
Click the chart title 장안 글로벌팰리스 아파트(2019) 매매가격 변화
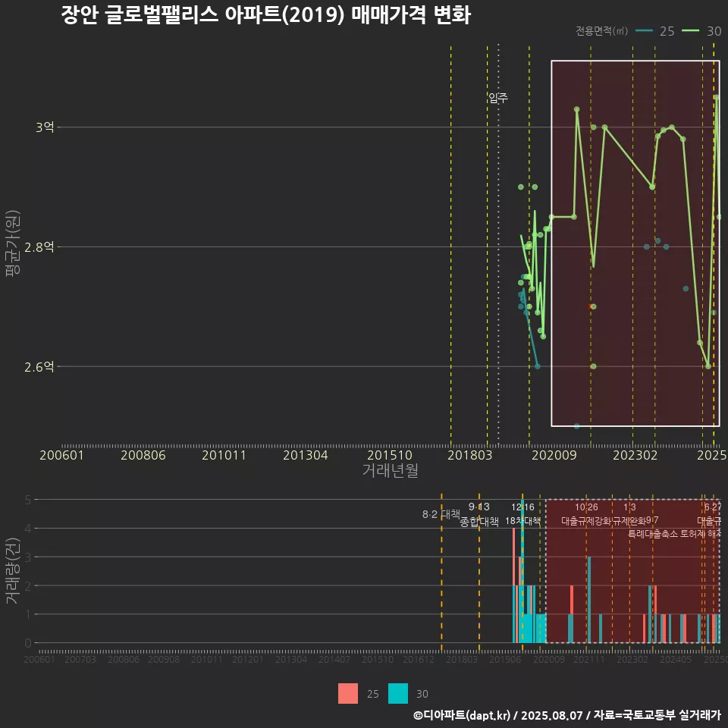click(266, 15)
